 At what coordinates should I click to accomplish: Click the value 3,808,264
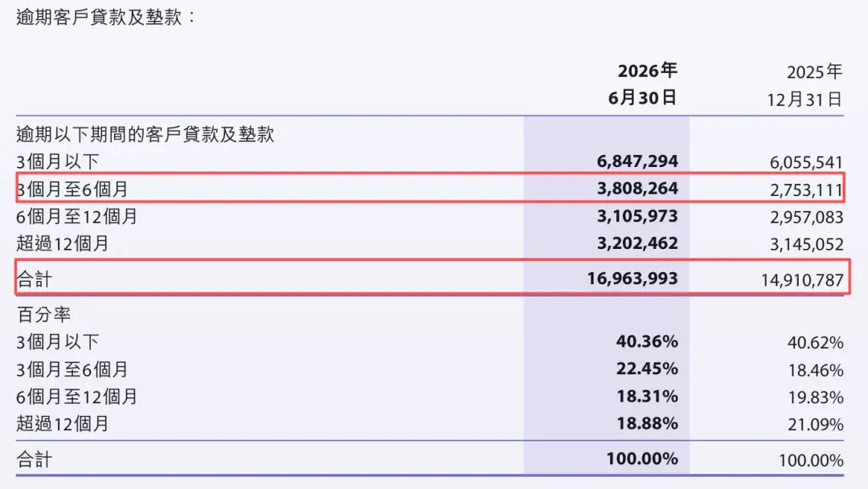click(637, 188)
